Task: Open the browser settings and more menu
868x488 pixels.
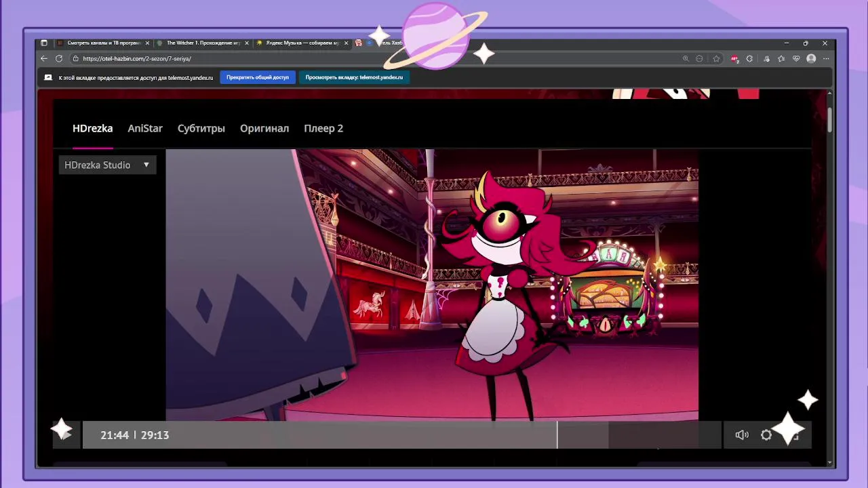Action: tap(825, 59)
